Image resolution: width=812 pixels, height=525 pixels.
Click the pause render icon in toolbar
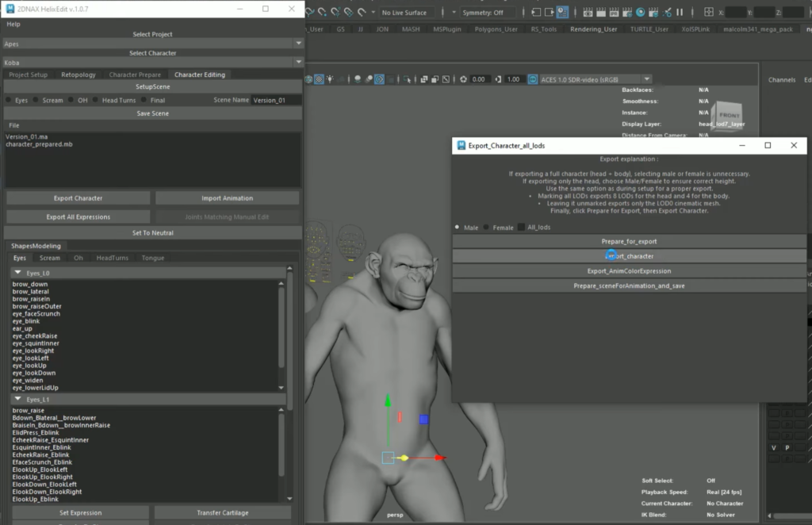pyautogui.click(x=678, y=13)
